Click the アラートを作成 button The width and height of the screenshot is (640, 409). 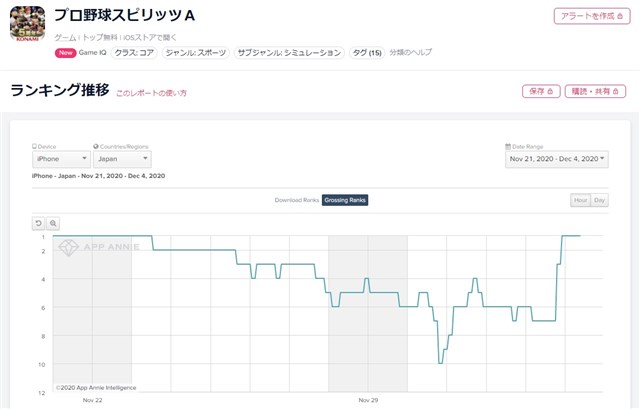[592, 16]
